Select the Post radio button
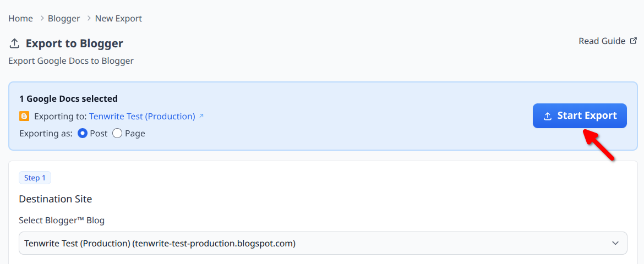The height and width of the screenshot is (264, 644). [83, 133]
